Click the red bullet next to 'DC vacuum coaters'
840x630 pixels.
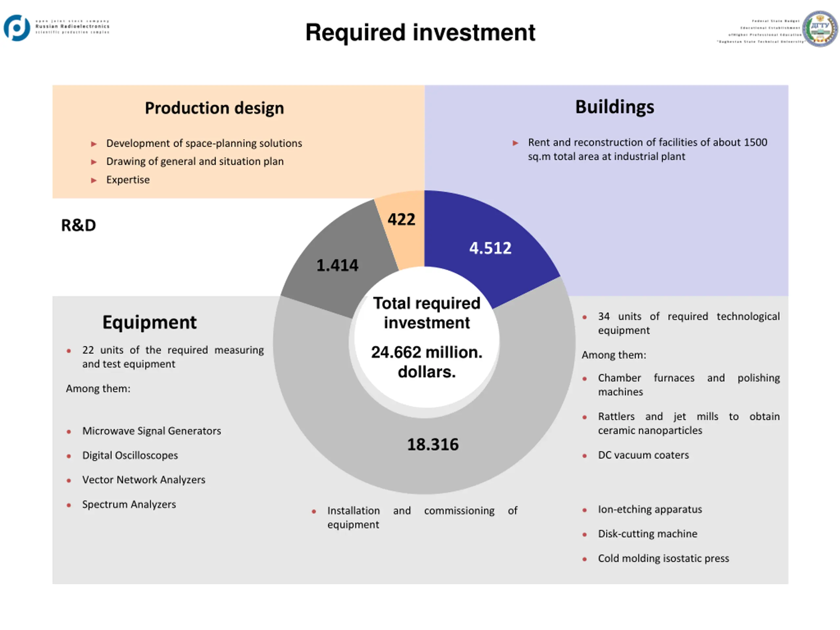(585, 456)
